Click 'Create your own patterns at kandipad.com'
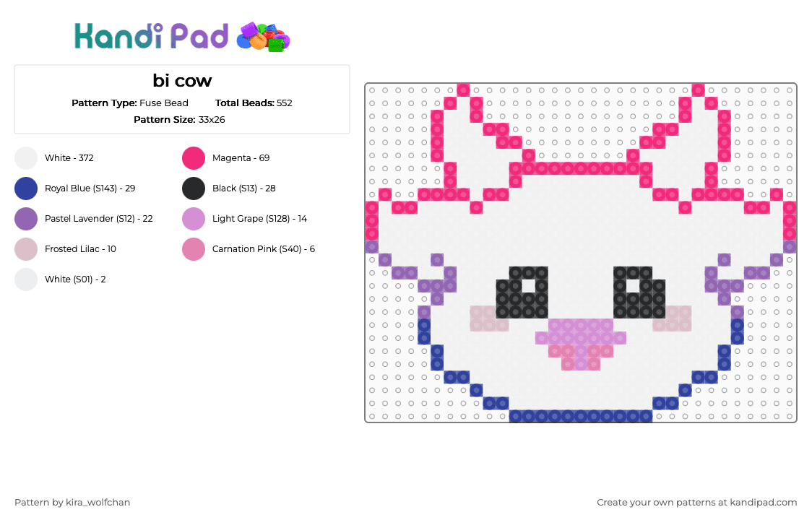Image resolution: width=812 pixels, height=520 pixels. point(696,503)
